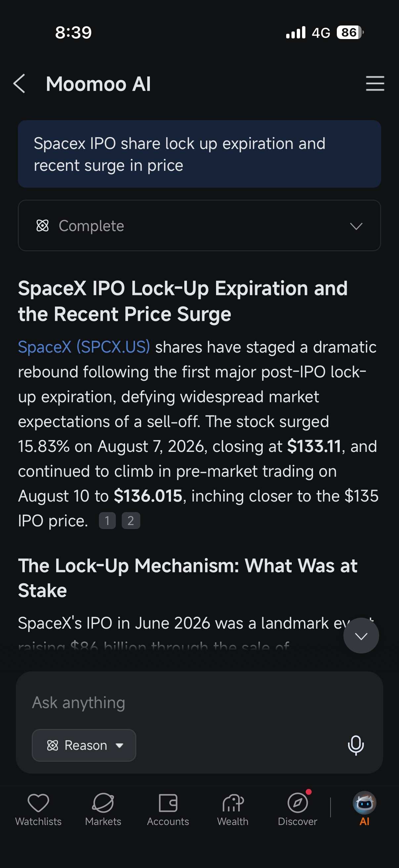
Task: Tap the back arrow icon
Action: click(19, 83)
